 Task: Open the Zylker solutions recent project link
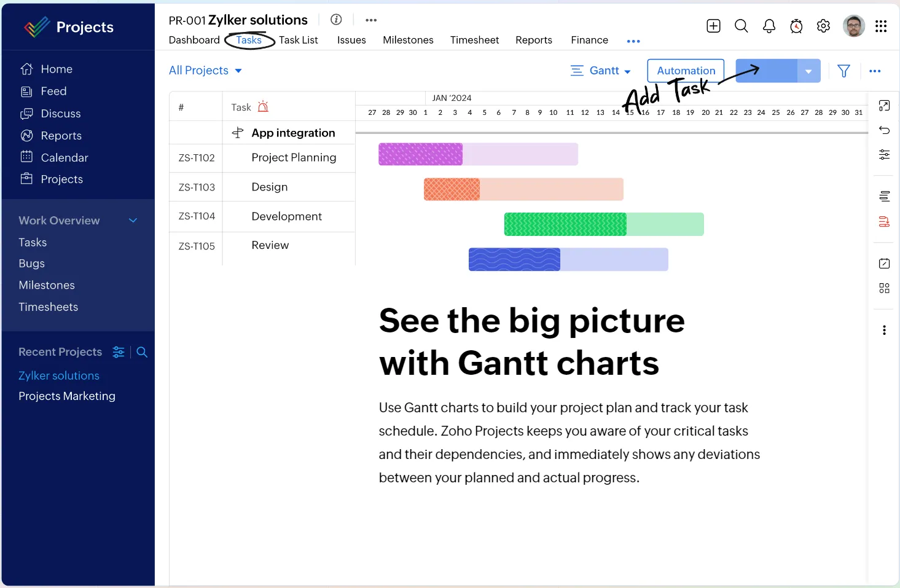point(59,375)
